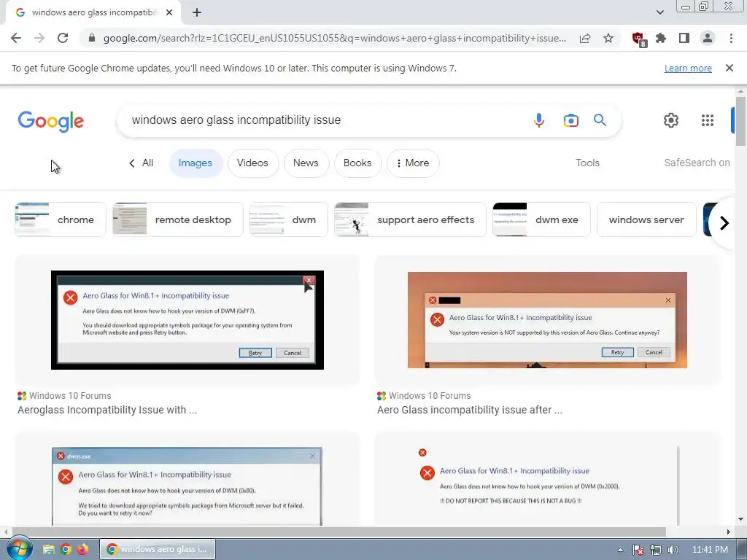The width and height of the screenshot is (747, 560).
Task: Open the Windows Start menu
Action: pyautogui.click(x=19, y=549)
